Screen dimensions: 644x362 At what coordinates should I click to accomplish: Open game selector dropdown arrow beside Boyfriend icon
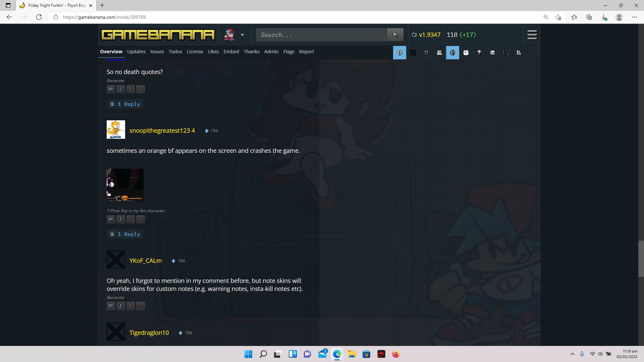(242, 35)
